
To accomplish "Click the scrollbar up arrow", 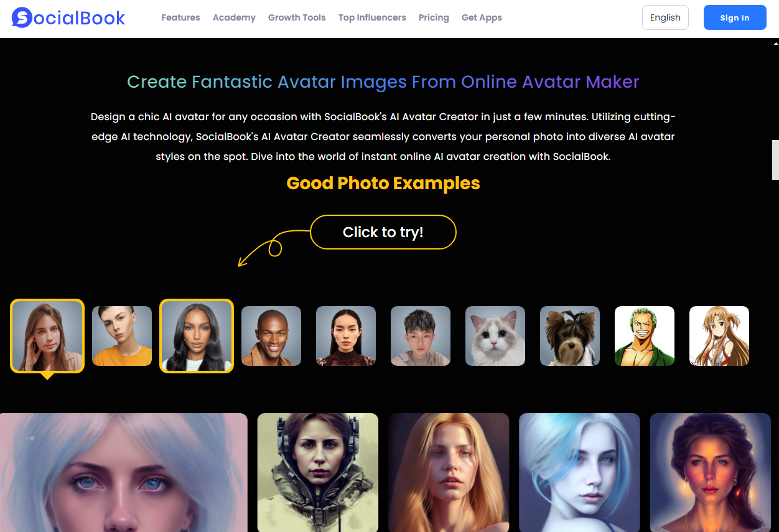I will [775, 44].
